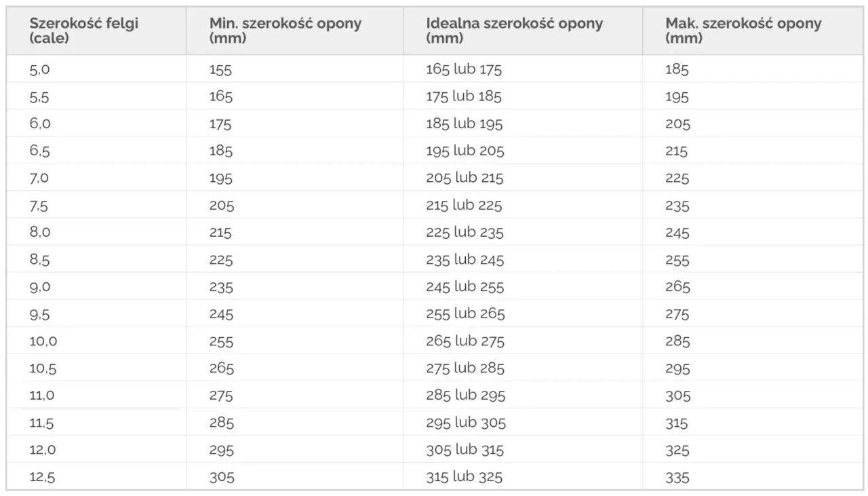This screenshot has height=496, width=868.
Task: Click the '255 lub 265' ideal cell
Action: 465,314
